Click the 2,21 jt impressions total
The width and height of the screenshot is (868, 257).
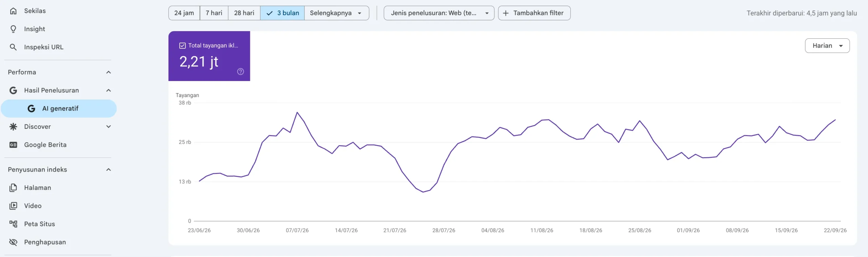199,62
